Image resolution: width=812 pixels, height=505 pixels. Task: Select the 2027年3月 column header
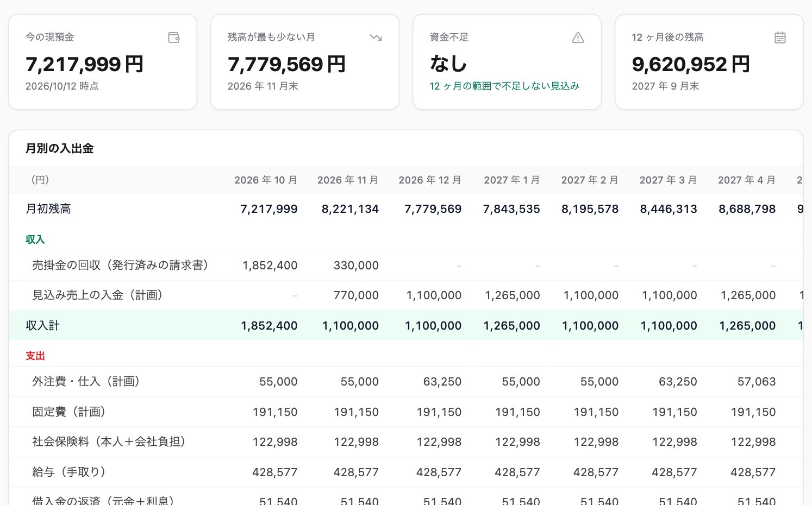pyautogui.click(x=669, y=180)
